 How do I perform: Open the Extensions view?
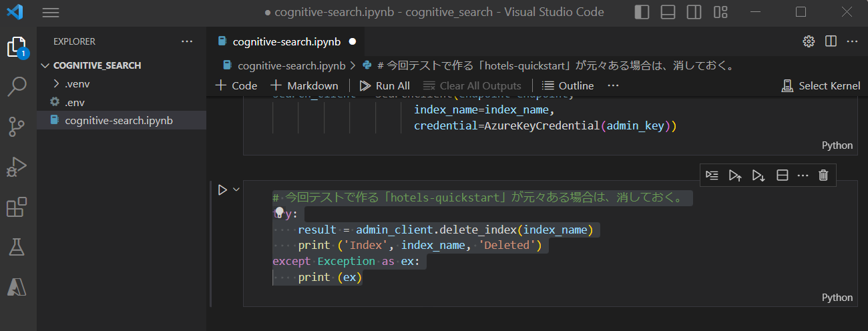[x=17, y=207]
